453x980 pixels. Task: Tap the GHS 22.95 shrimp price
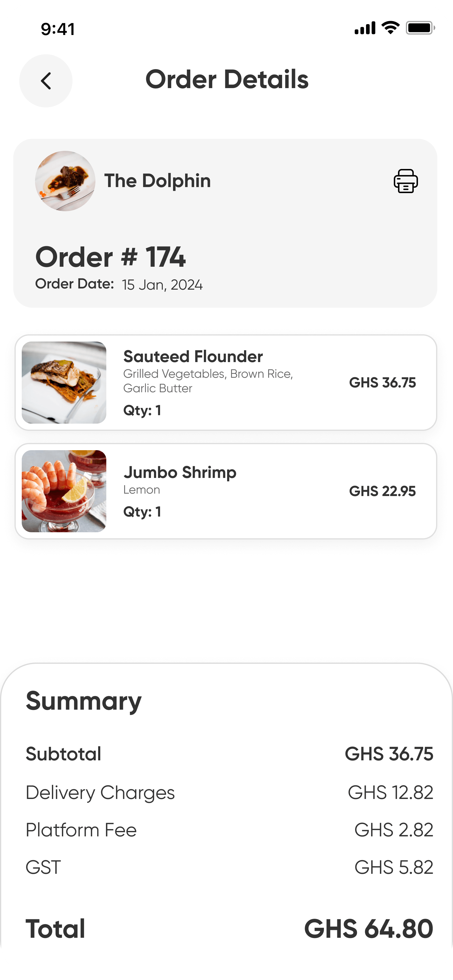point(382,491)
